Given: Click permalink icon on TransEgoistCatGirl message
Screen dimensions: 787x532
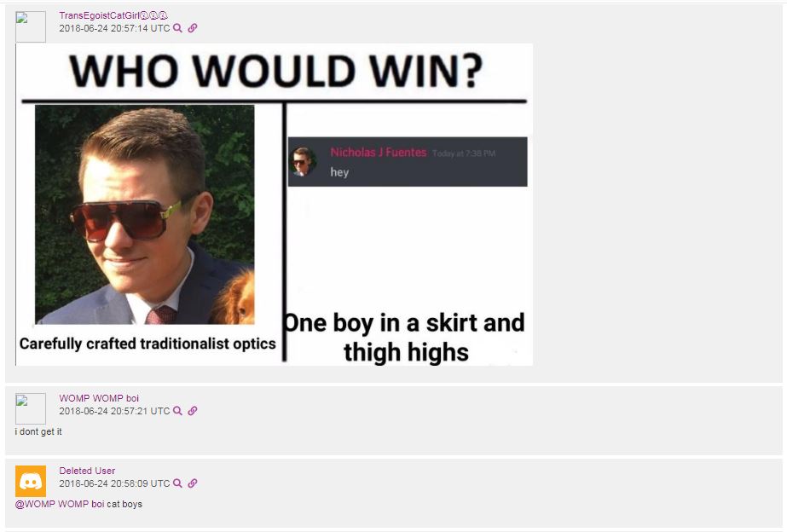Looking at the screenshot, I should click(192, 28).
